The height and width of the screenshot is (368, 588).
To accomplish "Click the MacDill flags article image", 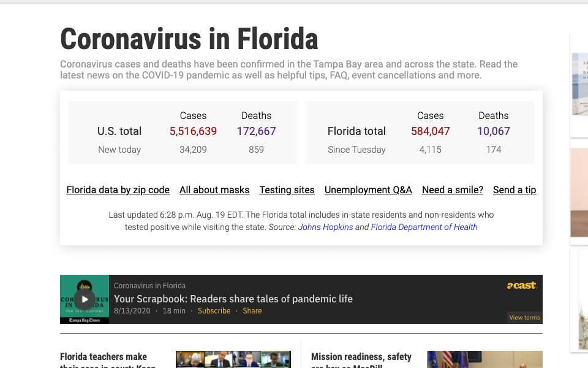I will tap(484, 359).
